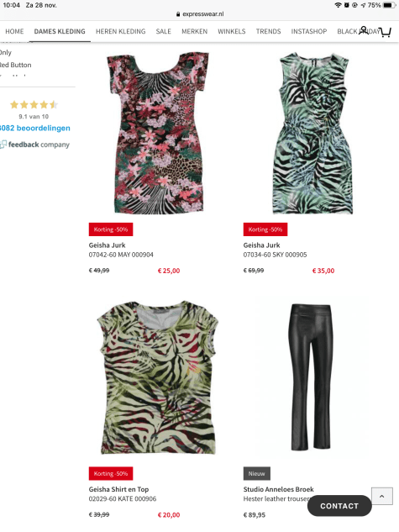The height and width of the screenshot is (532, 399).
Task: Click the feedback company logo
Action: coord(35,145)
